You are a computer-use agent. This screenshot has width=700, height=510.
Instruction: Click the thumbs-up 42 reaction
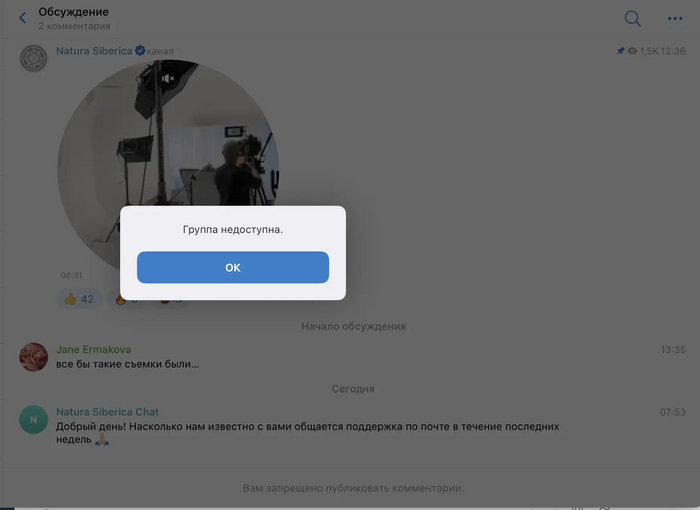[x=79, y=299]
